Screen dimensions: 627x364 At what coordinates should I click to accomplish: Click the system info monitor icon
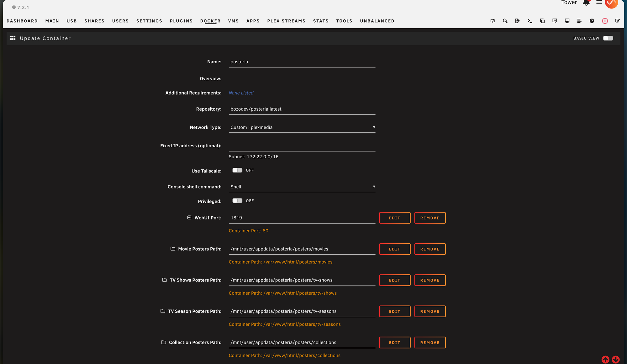coord(567,21)
